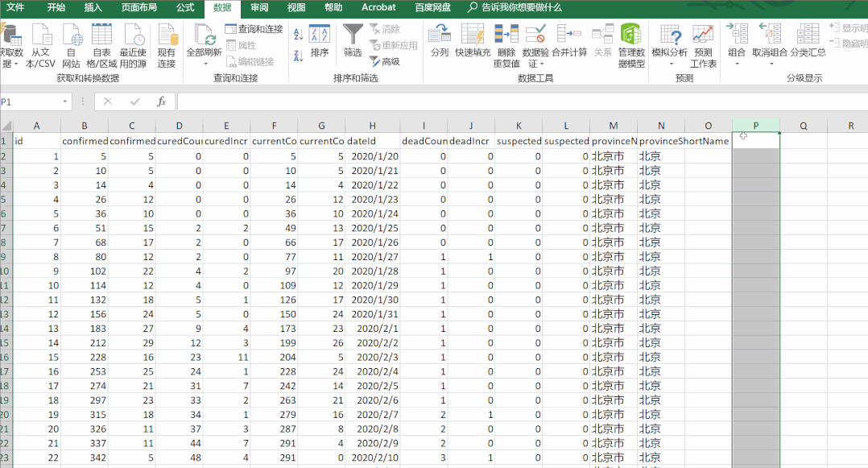Image resolution: width=868 pixels, height=468 pixels.
Task: Select column Q header
Action: pyautogui.click(x=804, y=126)
